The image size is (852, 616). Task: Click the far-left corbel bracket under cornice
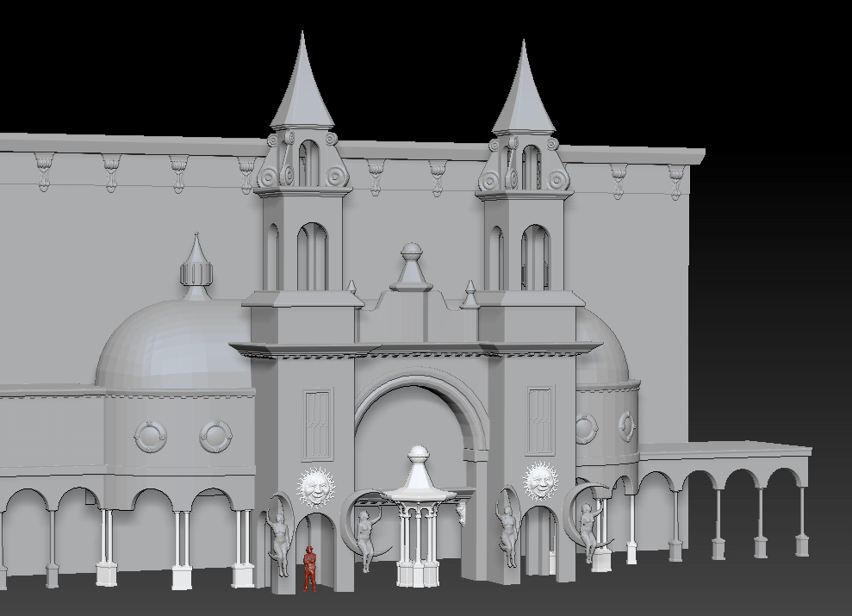tap(44, 170)
